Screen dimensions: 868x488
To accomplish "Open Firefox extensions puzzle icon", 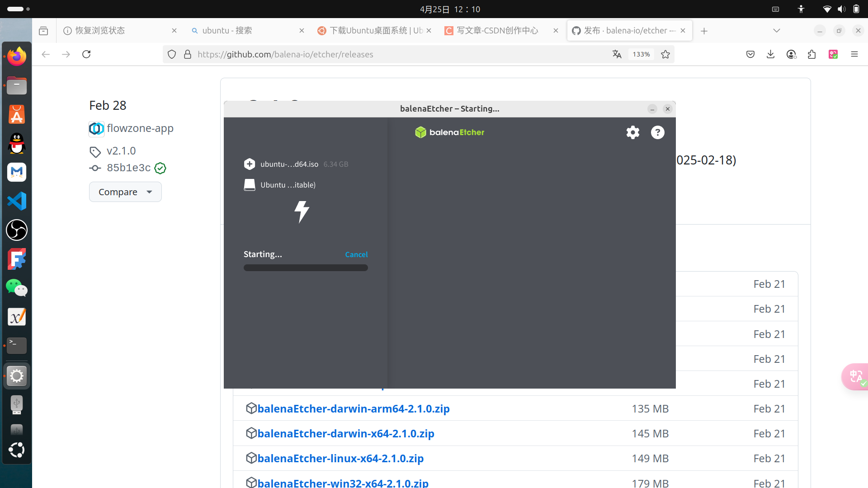I will tap(812, 54).
